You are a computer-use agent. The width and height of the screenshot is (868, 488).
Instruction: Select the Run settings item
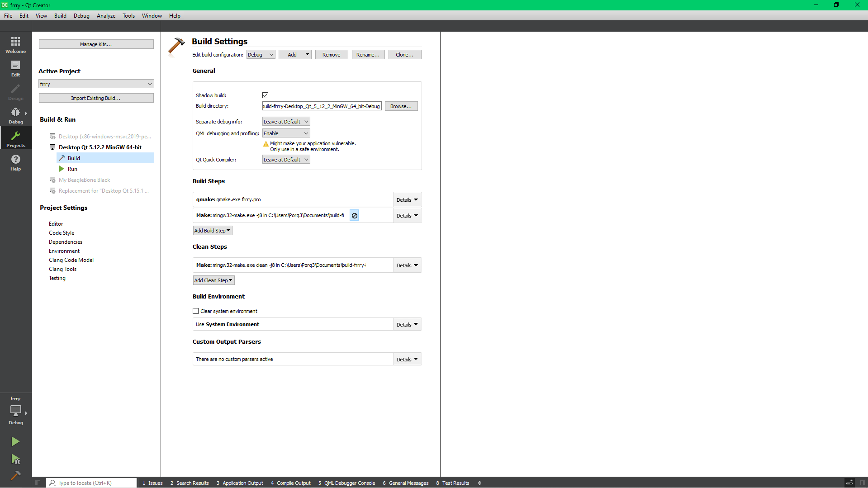tap(72, 169)
